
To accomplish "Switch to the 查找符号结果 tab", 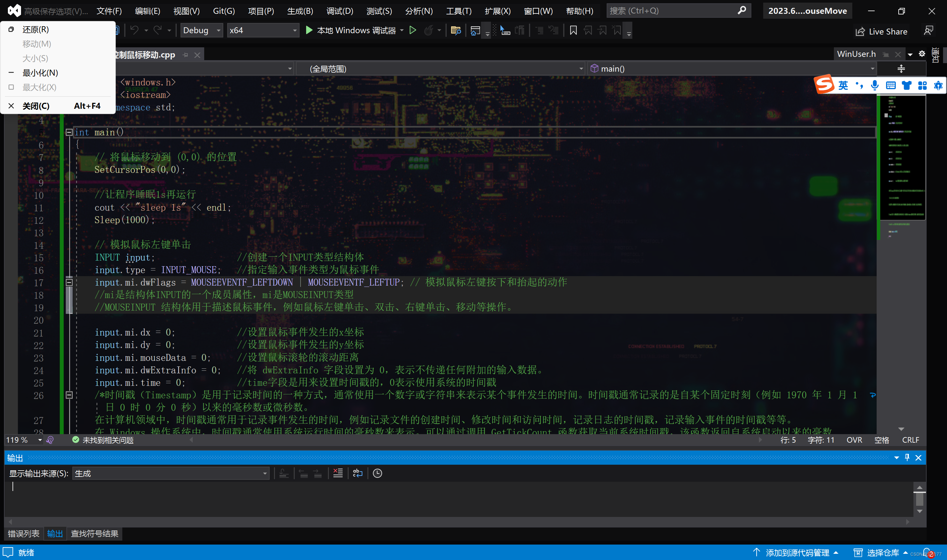I will pyautogui.click(x=95, y=534).
